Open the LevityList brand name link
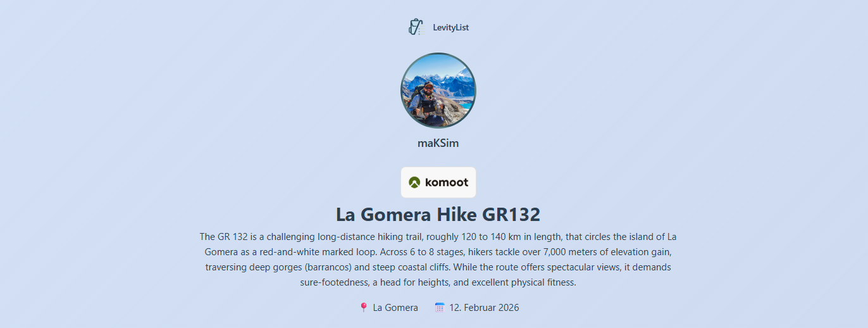This screenshot has width=868, height=328. pyautogui.click(x=450, y=27)
